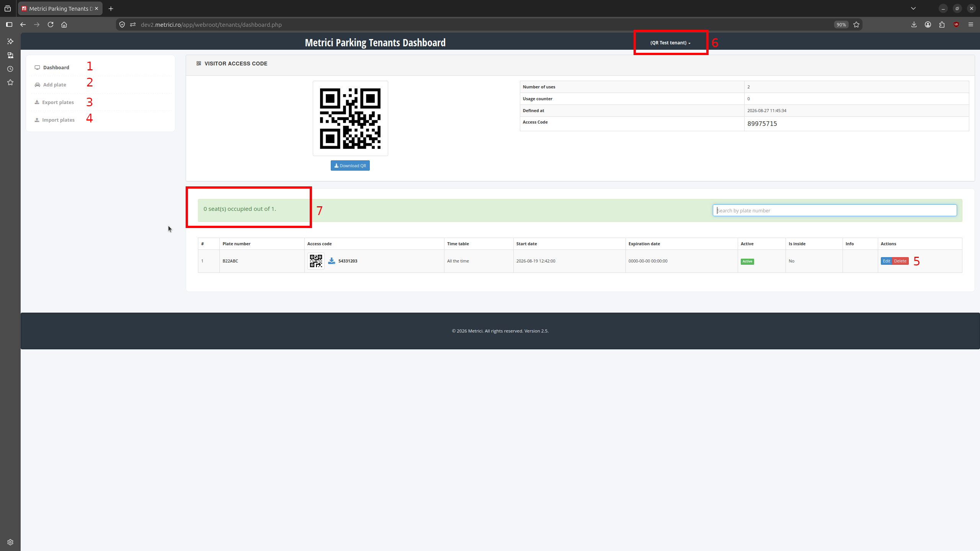Click the access code value 89975715
The image size is (980, 551).
[762, 124]
